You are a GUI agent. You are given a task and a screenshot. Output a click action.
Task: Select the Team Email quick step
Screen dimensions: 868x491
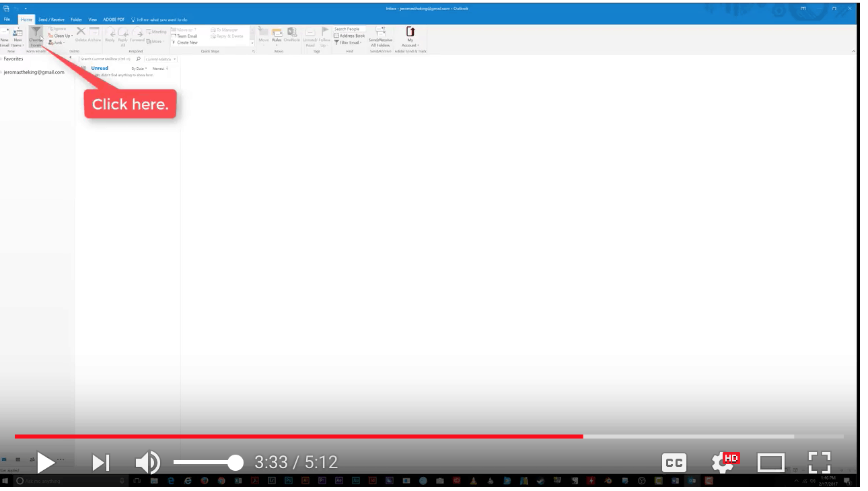pyautogui.click(x=184, y=36)
